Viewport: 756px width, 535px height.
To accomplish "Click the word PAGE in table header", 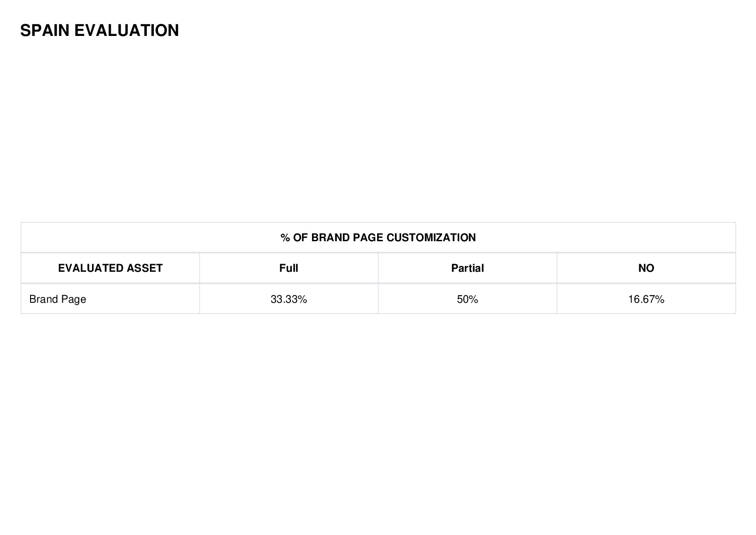I will click(x=368, y=238).
